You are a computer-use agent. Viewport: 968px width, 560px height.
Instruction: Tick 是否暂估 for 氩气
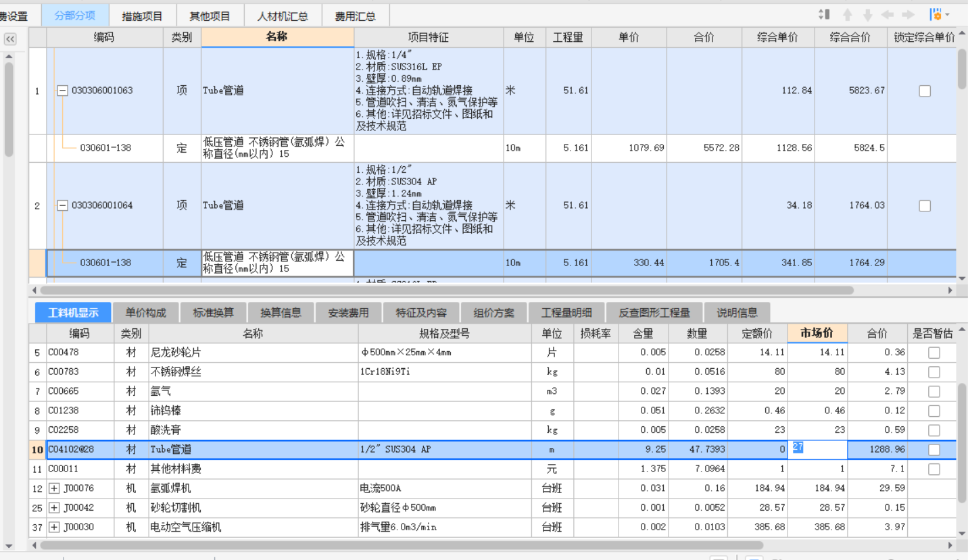tap(934, 391)
